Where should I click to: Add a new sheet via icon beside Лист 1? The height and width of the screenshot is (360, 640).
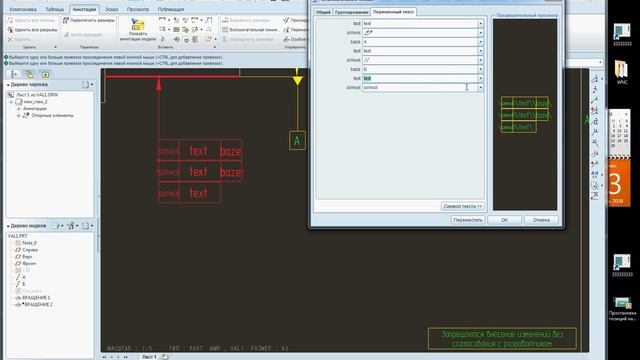tap(165, 357)
